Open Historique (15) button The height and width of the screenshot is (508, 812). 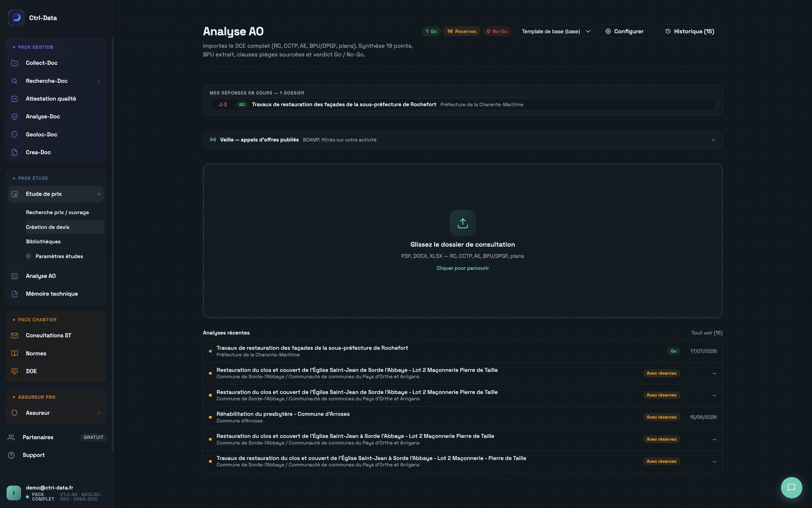click(x=689, y=31)
